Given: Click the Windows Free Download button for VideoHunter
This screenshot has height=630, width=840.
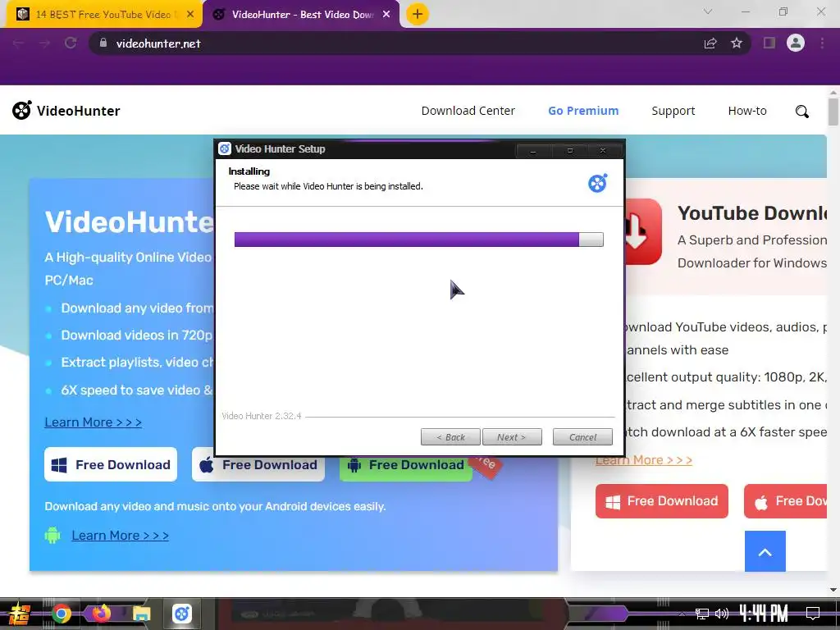Looking at the screenshot, I should coord(111,464).
